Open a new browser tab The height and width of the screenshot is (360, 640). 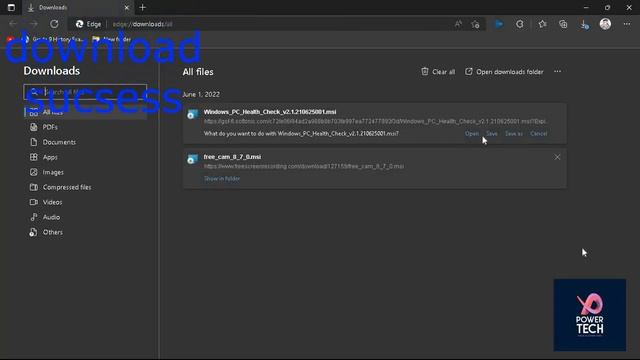tap(142, 7)
